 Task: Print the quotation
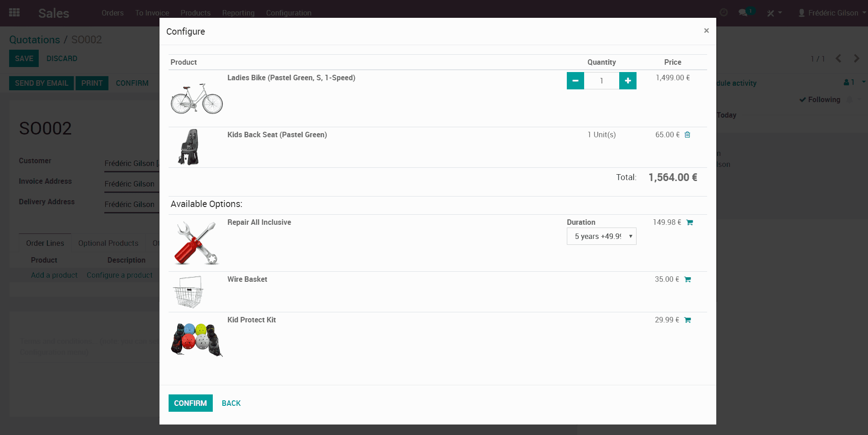(92, 83)
